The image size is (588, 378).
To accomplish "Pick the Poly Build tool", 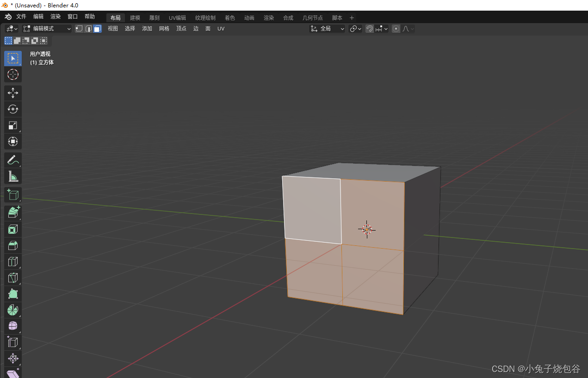I will pyautogui.click(x=13, y=294).
